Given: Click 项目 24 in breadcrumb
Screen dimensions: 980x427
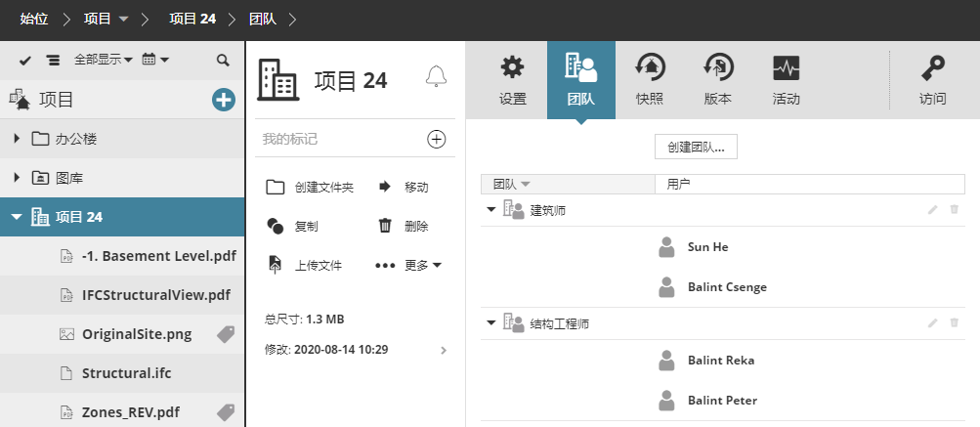Looking at the screenshot, I should (192, 20).
